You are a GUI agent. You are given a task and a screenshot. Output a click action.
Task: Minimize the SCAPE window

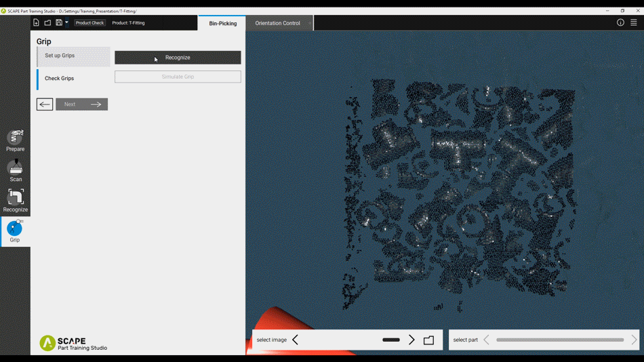[607, 11]
